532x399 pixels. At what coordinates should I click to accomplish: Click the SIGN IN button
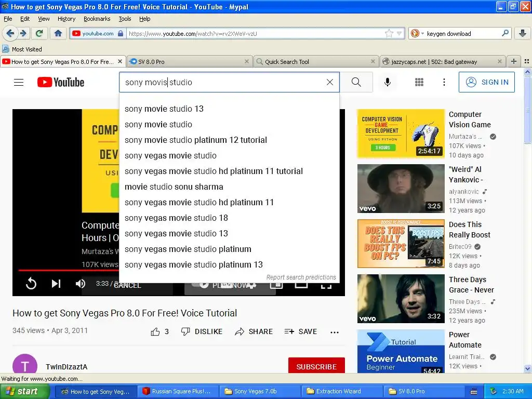486,82
